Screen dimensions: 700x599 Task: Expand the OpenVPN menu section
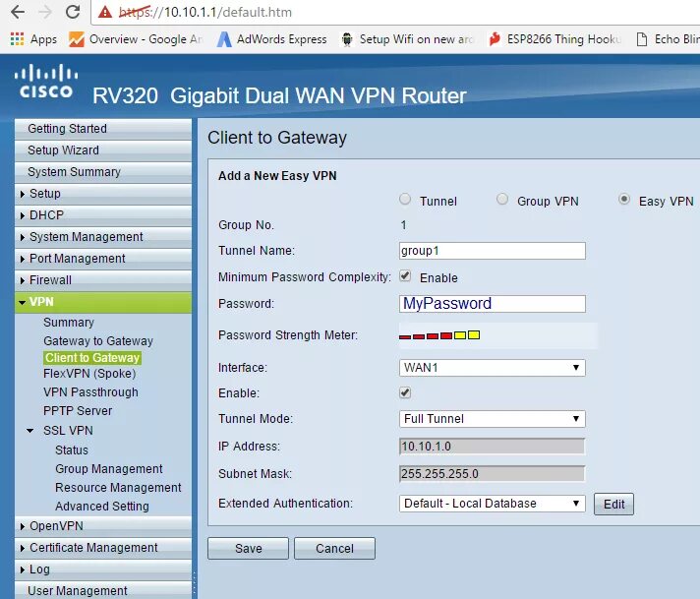click(103, 526)
